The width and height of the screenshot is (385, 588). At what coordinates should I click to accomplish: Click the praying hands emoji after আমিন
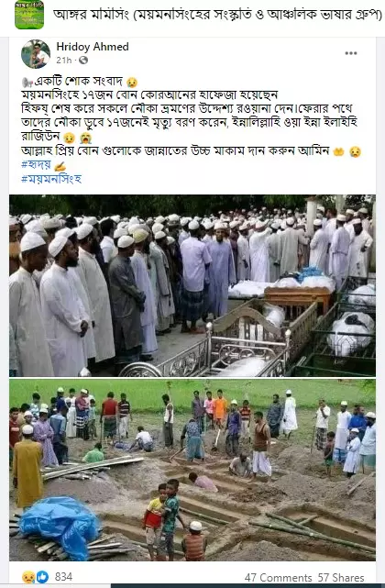click(x=338, y=151)
